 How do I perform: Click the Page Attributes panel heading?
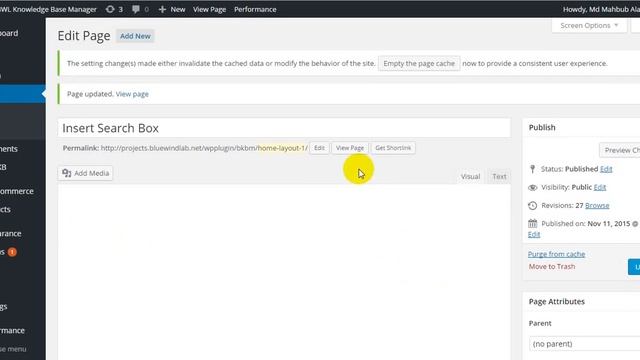[557, 301]
